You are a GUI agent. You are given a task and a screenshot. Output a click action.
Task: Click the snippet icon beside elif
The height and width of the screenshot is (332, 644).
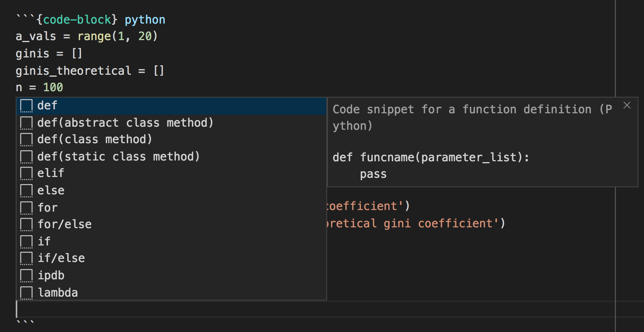26,173
